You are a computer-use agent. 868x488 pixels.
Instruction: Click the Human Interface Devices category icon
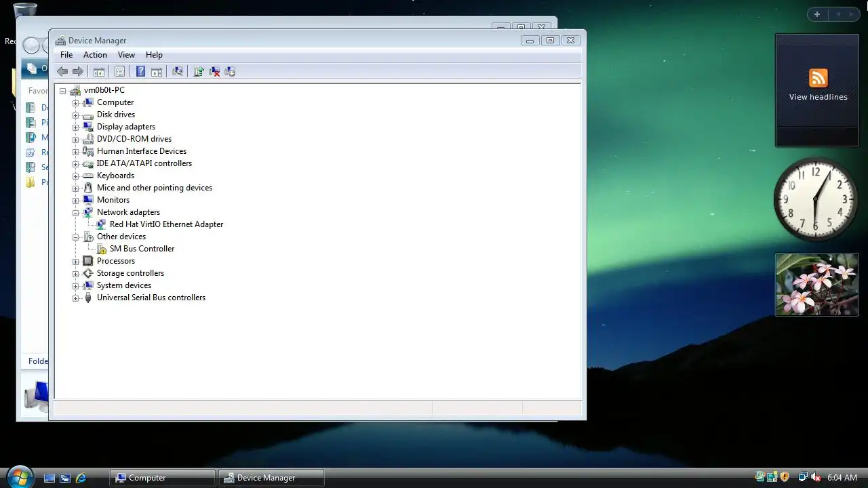click(x=87, y=151)
